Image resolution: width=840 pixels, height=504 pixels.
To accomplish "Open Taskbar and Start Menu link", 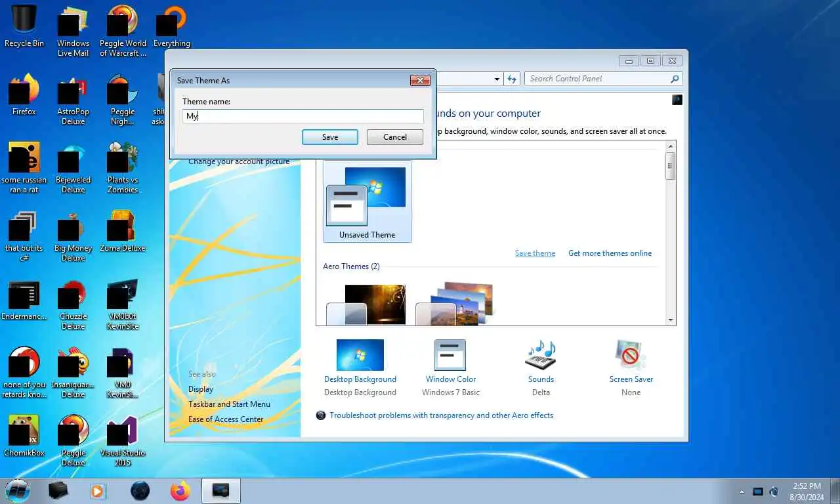I will (x=229, y=404).
